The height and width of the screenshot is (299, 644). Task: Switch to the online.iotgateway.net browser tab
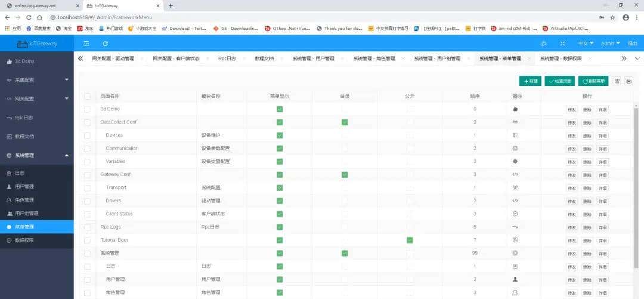(x=41, y=6)
